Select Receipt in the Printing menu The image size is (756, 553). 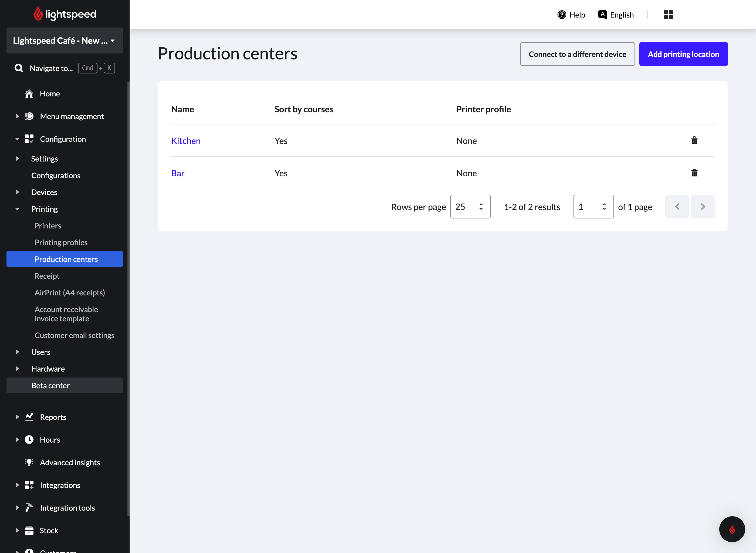47,276
